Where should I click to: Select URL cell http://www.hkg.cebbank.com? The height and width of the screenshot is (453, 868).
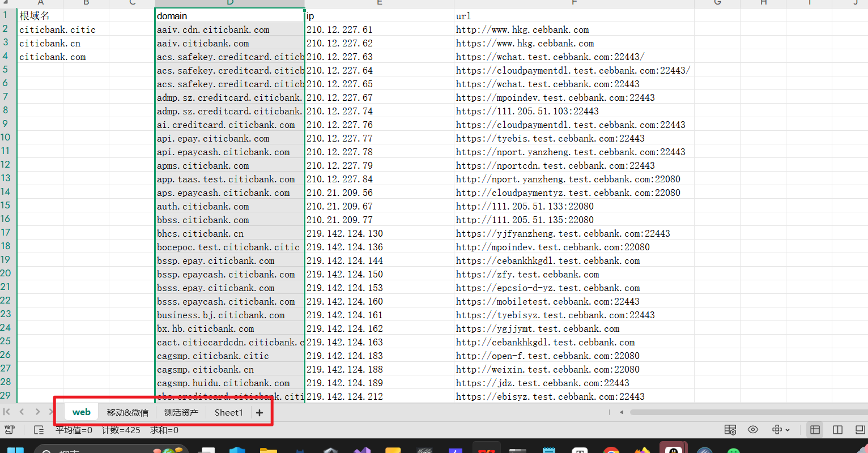(574, 29)
